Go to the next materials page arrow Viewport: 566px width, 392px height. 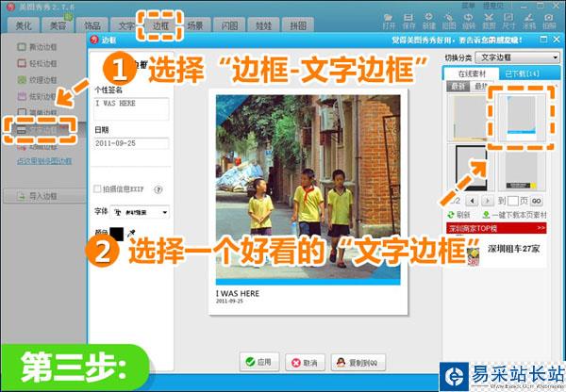[x=488, y=201]
